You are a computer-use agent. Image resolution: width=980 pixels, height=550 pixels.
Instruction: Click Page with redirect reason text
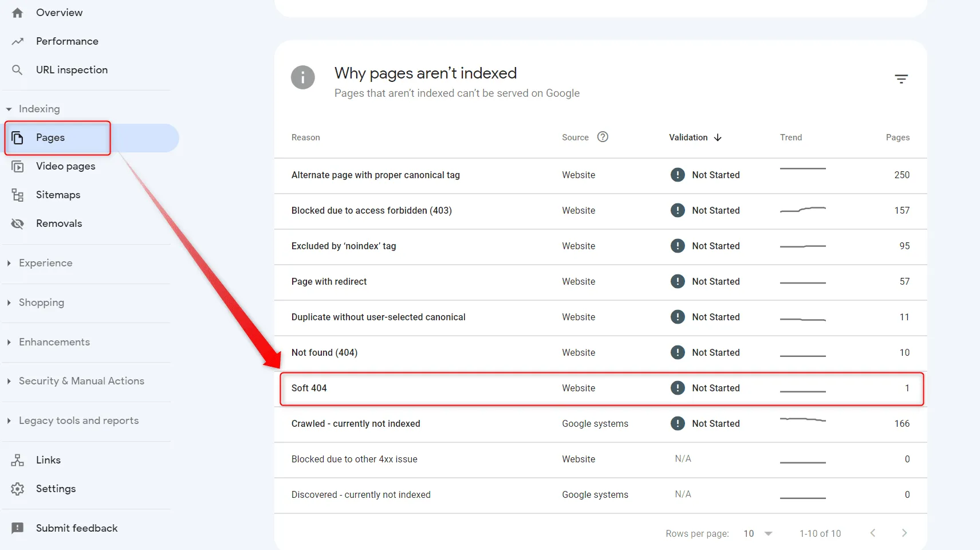329,282
